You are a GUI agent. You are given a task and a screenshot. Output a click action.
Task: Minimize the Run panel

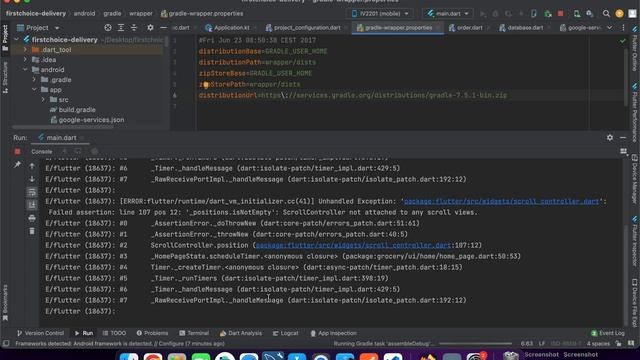[x=623, y=138]
